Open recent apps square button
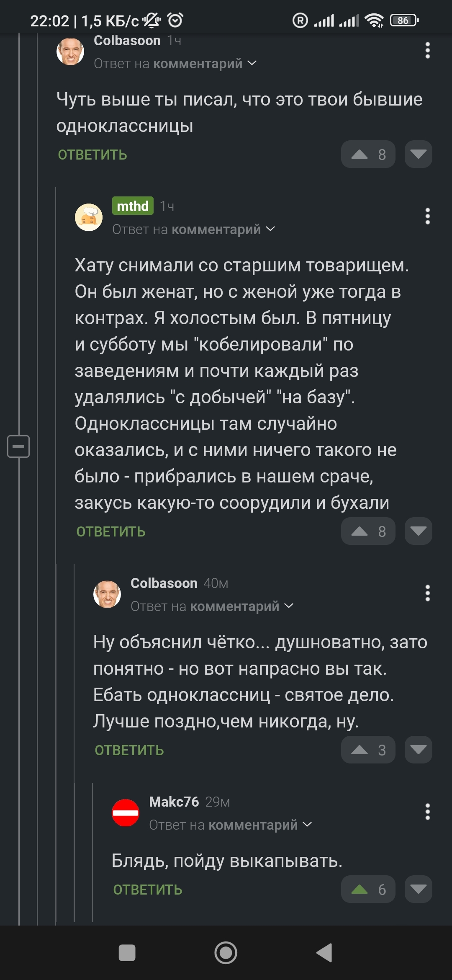 [127, 952]
